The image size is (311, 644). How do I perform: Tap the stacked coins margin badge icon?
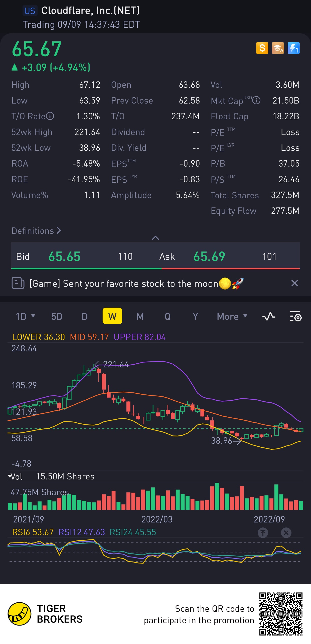tap(278, 48)
